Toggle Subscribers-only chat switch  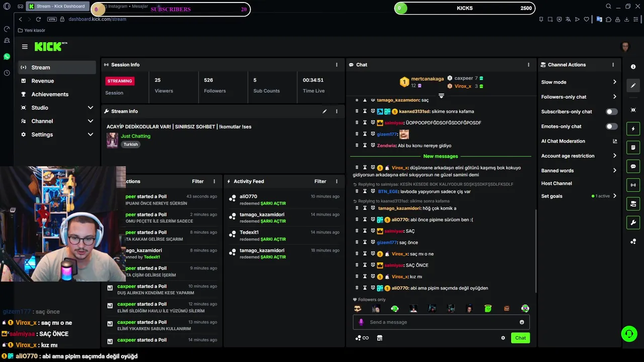point(611,112)
